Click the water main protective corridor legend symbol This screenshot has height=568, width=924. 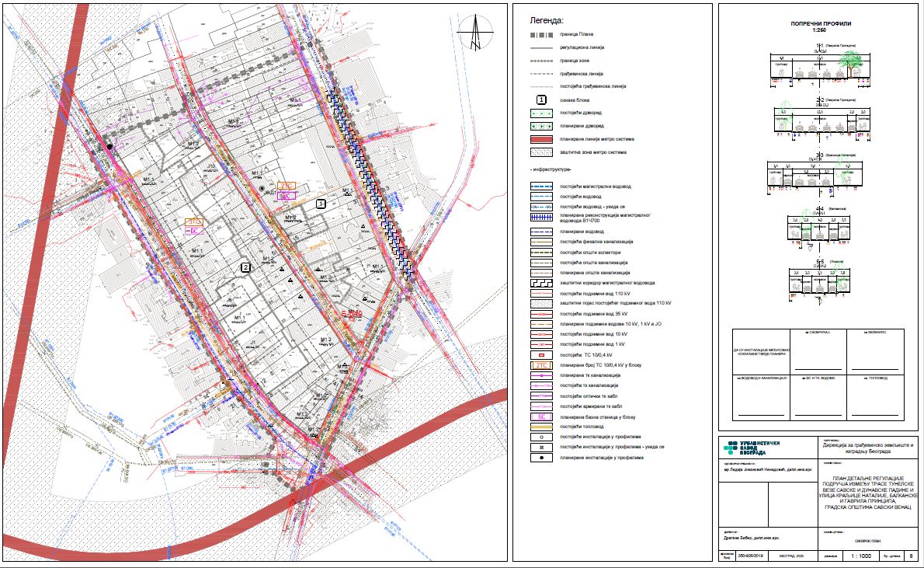[x=542, y=283]
